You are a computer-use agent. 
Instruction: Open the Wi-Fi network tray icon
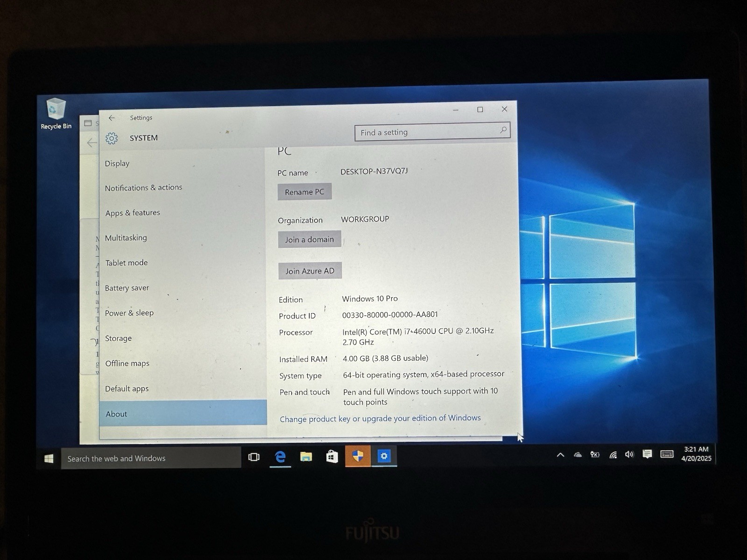pos(613,455)
